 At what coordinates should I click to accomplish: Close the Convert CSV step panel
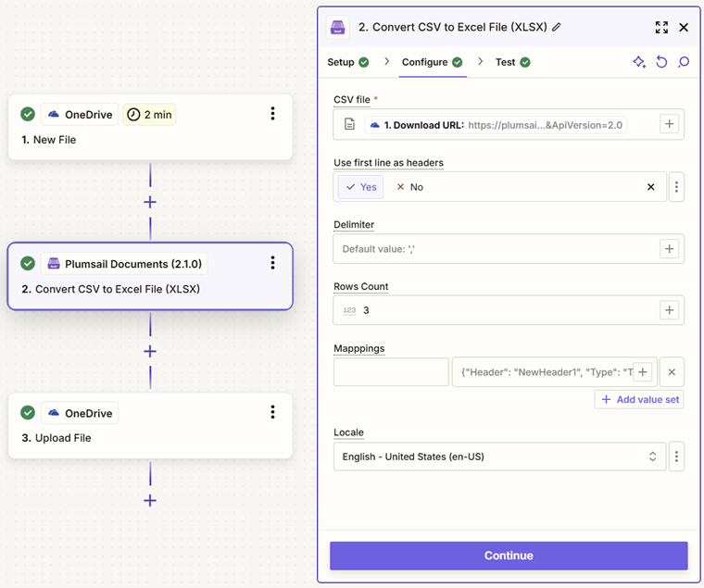tap(684, 28)
